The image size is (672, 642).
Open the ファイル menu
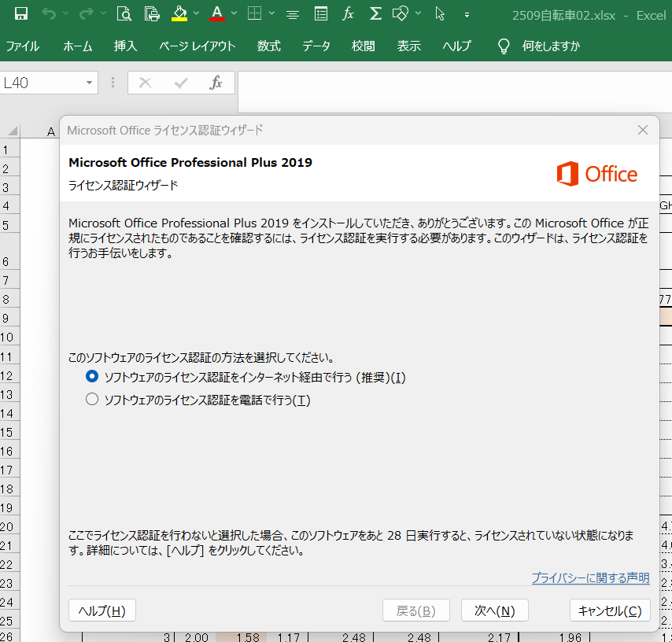23,46
